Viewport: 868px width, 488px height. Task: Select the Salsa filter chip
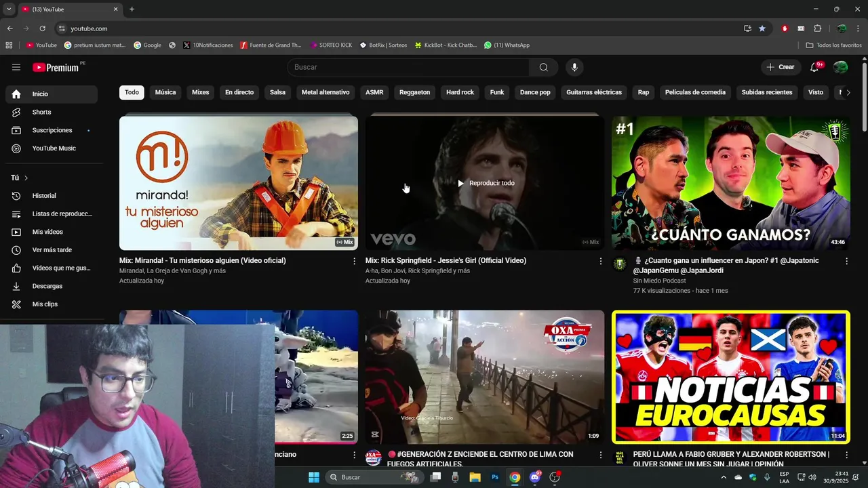point(277,92)
